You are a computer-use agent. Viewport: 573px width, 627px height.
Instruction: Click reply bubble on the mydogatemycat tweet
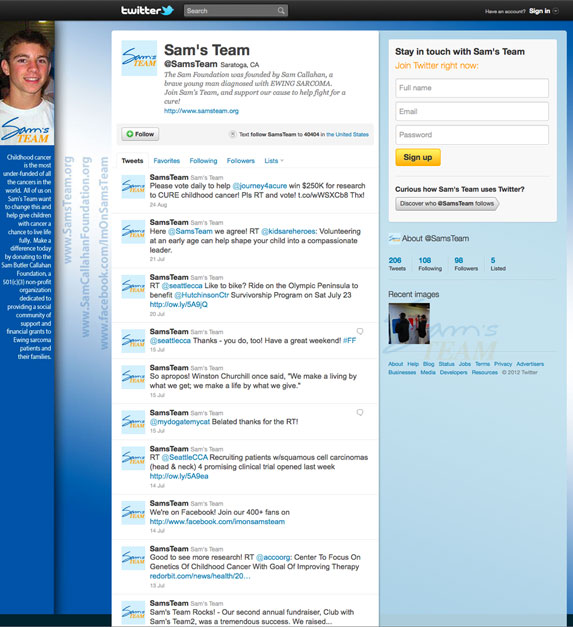pos(360,412)
